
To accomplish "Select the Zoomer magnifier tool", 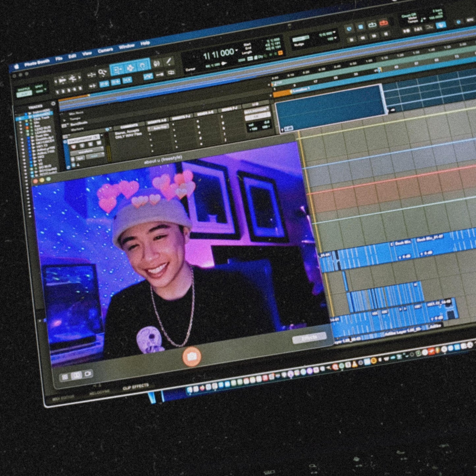I will click(x=102, y=72).
